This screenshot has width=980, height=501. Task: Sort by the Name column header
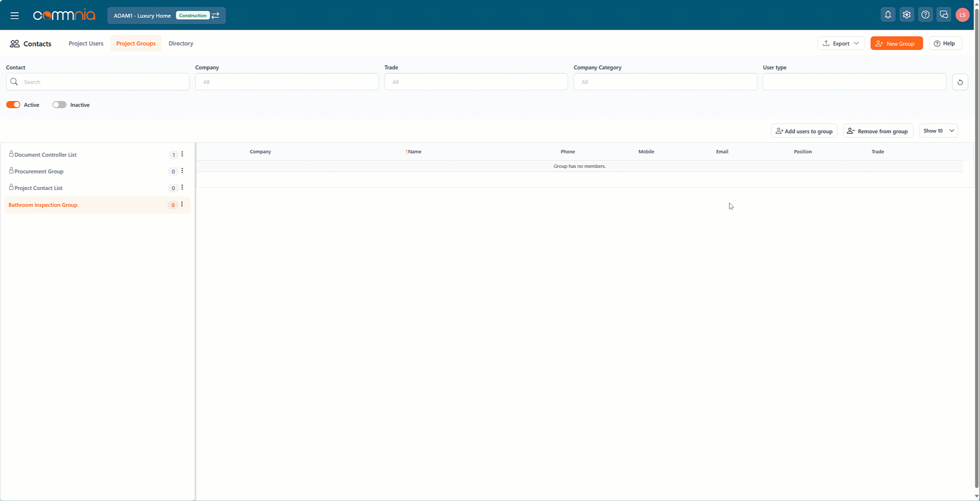[x=414, y=152]
